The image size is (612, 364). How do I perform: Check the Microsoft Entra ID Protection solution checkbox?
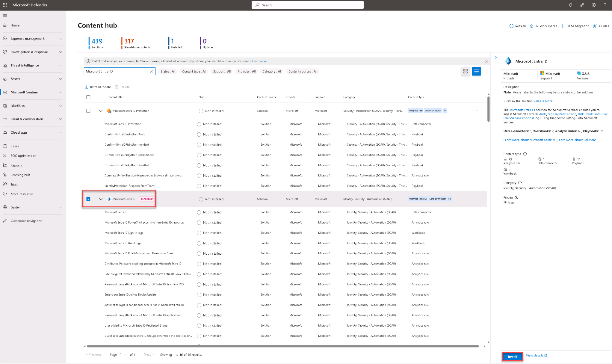[88, 111]
